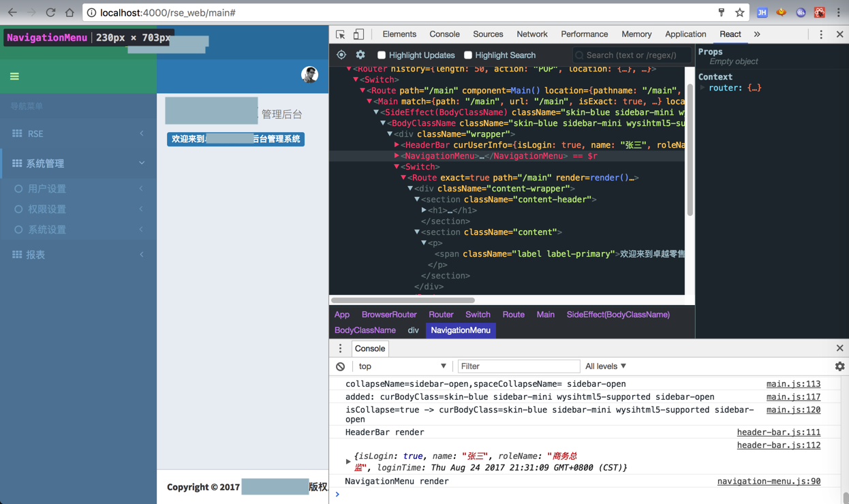The image size is (849, 504).
Task: Open the JH browser extension
Action: 762,12
